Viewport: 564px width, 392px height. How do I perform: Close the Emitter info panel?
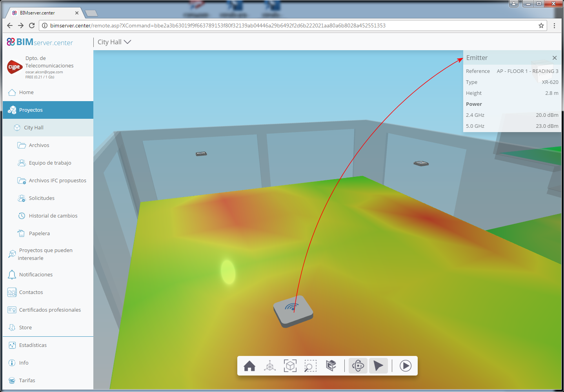(x=555, y=58)
